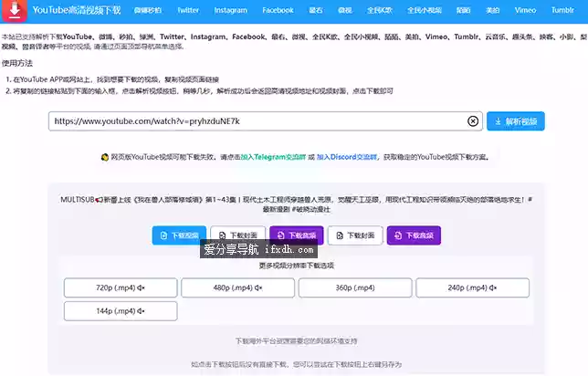The width and height of the screenshot is (588, 376).
Task: Select the Instagram nav item
Action: [231, 11]
